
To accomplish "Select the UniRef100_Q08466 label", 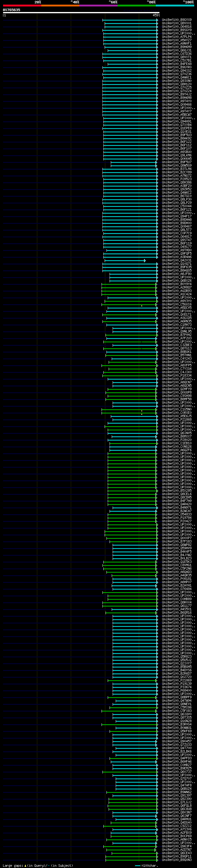I will pyautogui.click(x=176, y=104).
